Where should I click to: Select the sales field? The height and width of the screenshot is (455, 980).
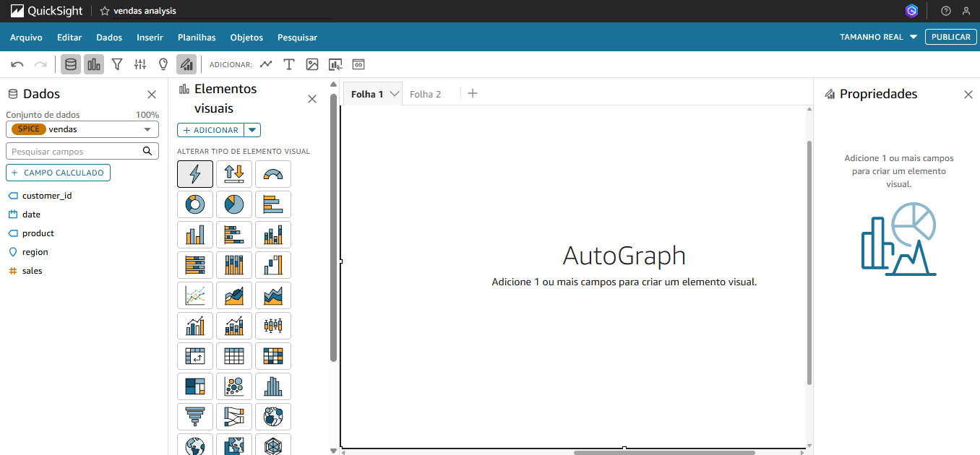click(x=32, y=271)
